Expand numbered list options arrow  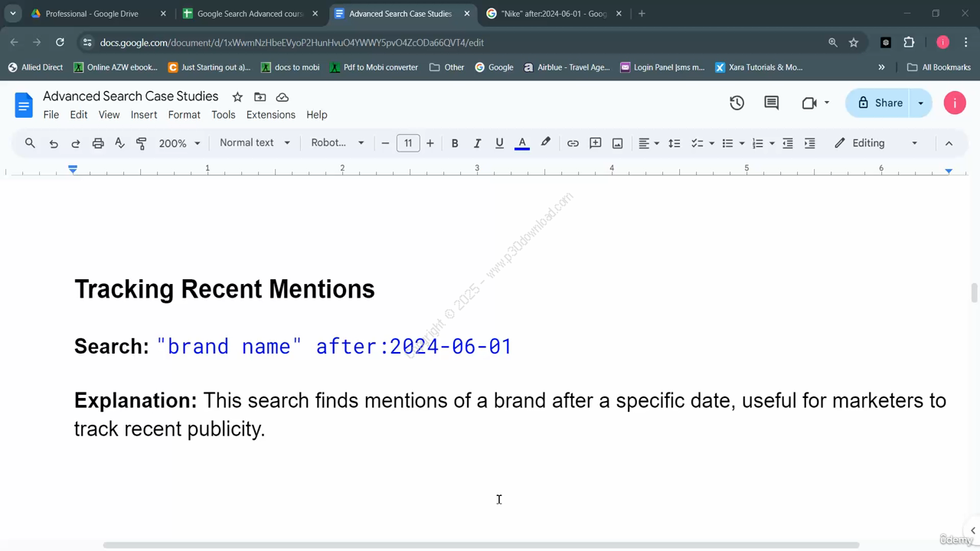(x=772, y=143)
